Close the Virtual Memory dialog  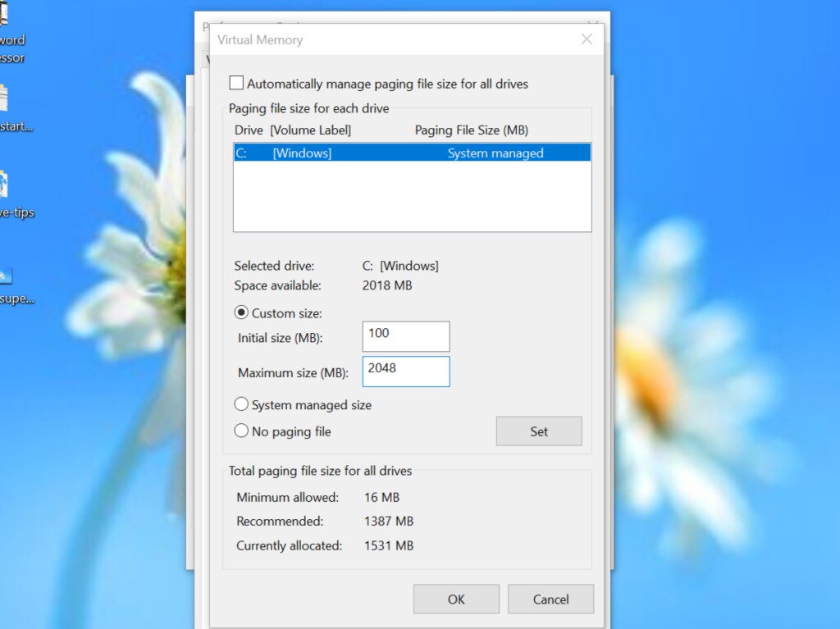pos(587,39)
